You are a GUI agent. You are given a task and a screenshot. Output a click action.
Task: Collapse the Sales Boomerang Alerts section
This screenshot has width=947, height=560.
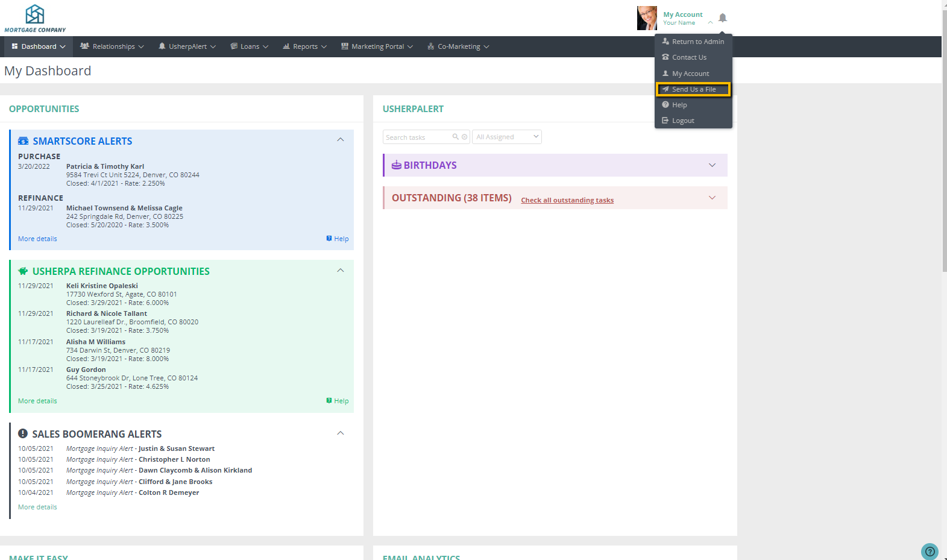[x=341, y=433]
